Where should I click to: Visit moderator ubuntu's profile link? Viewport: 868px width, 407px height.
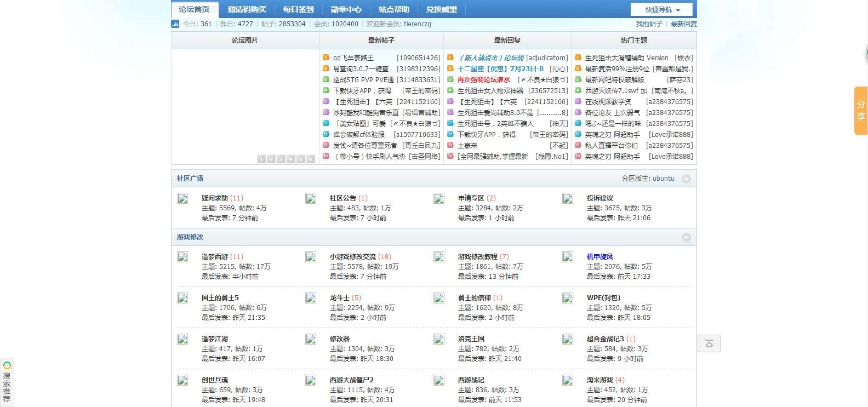pos(663,179)
